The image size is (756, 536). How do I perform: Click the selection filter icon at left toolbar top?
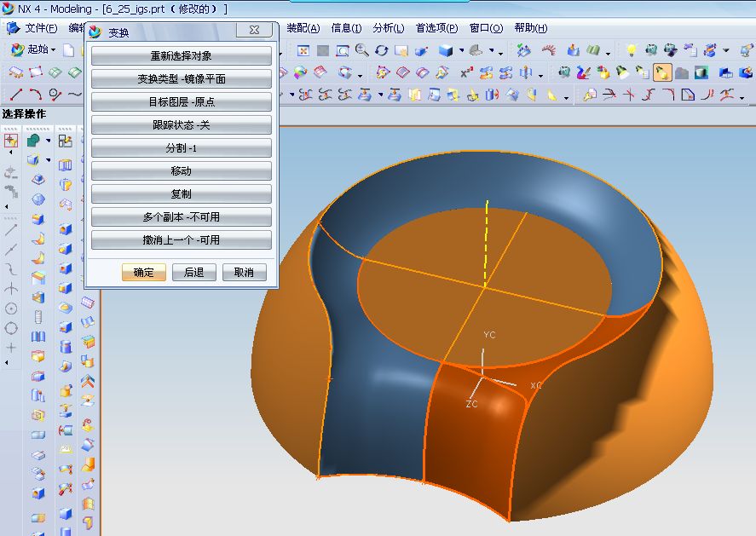(x=11, y=141)
